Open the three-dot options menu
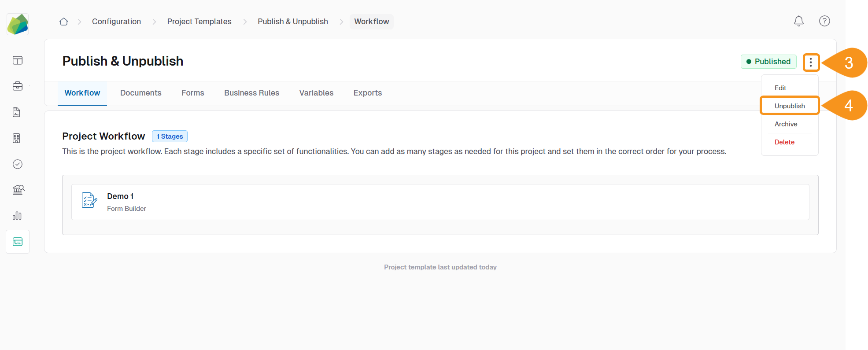 point(811,62)
